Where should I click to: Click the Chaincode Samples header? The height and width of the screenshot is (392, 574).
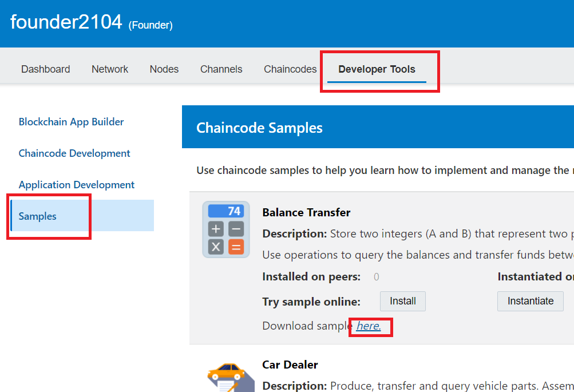259,128
